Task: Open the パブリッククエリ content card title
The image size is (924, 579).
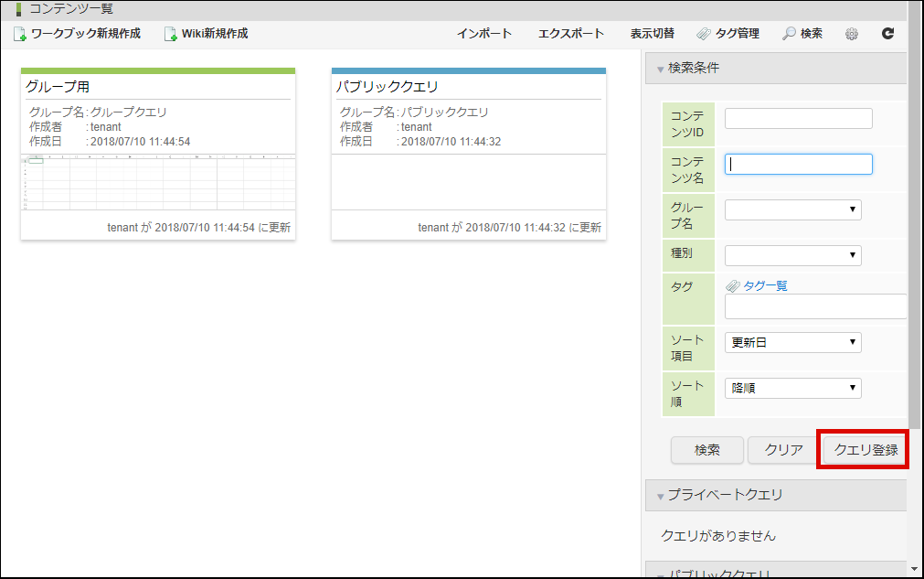Action: click(388, 87)
